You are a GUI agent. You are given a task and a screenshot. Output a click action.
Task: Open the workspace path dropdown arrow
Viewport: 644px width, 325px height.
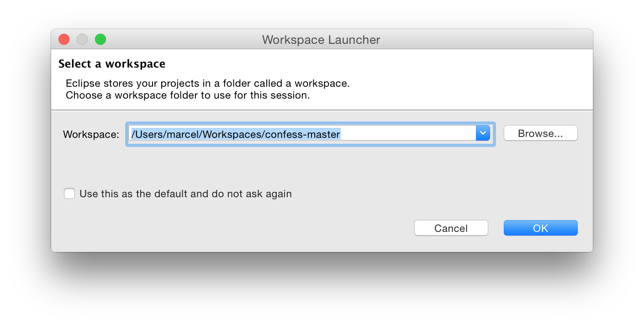483,134
